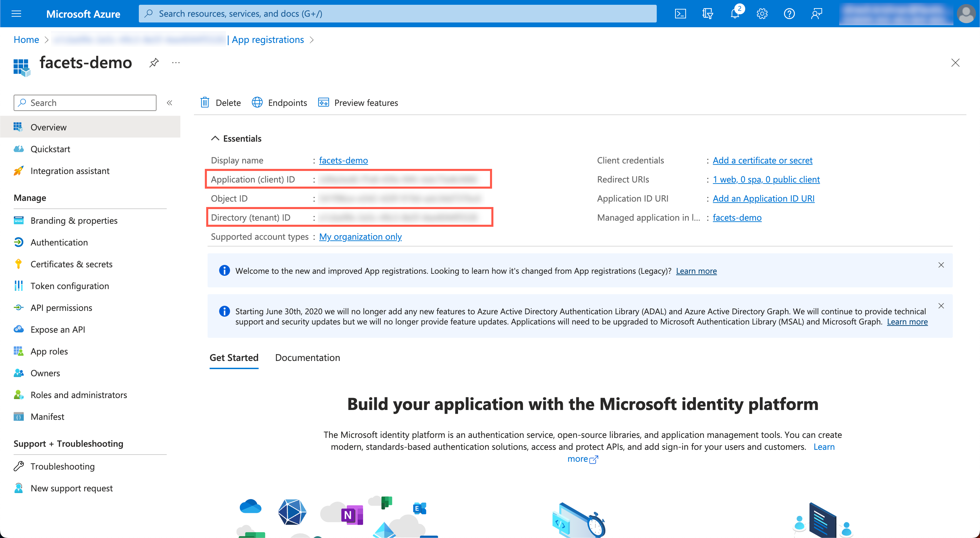Open My organization only link
The image size is (980, 538).
pos(360,236)
